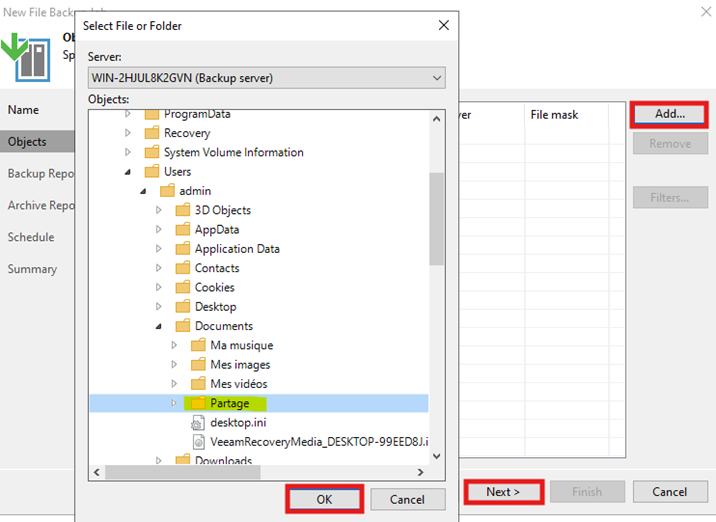Screen dimensions: 716x522
Task: Click the VeeamRecoveryMedia file icon
Action: 198,441
